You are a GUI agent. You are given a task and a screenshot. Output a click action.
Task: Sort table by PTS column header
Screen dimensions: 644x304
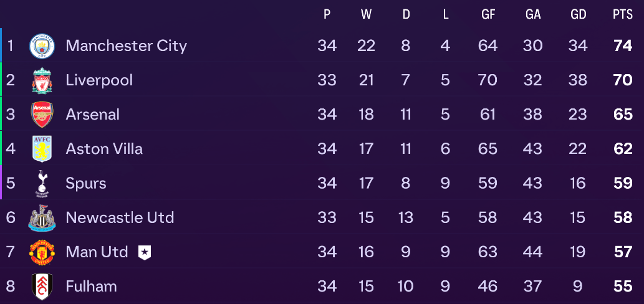(623, 15)
